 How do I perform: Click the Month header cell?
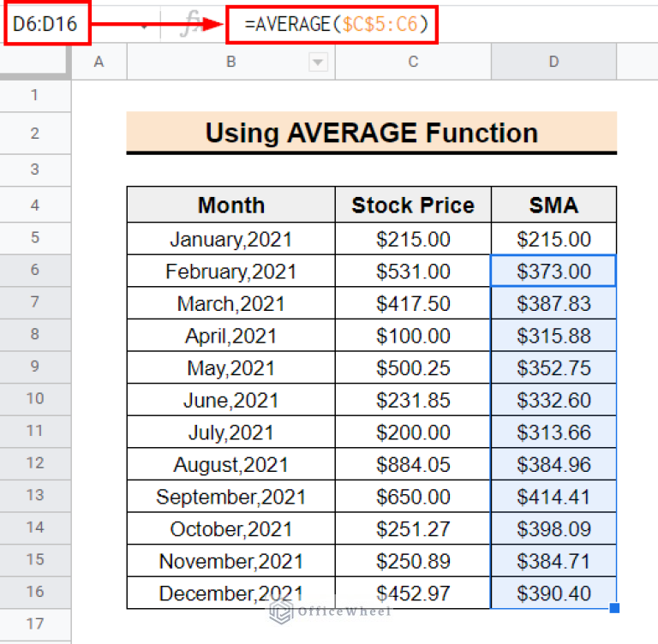coord(230,205)
